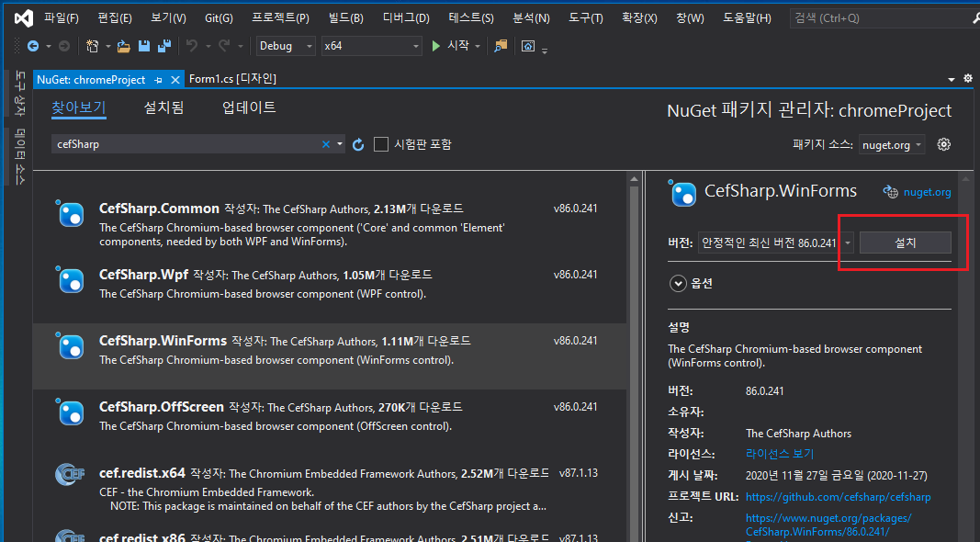
Task: Click the open file folder icon
Action: tap(124, 46)
